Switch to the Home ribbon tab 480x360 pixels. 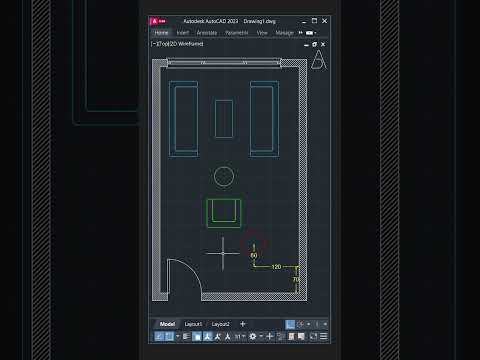[x=161, y=33]
